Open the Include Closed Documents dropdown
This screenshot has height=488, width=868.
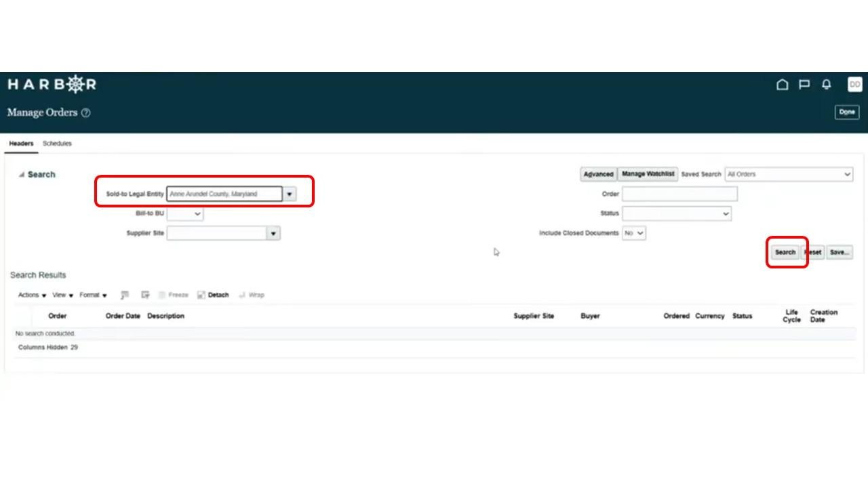click(x=633, y=233)
